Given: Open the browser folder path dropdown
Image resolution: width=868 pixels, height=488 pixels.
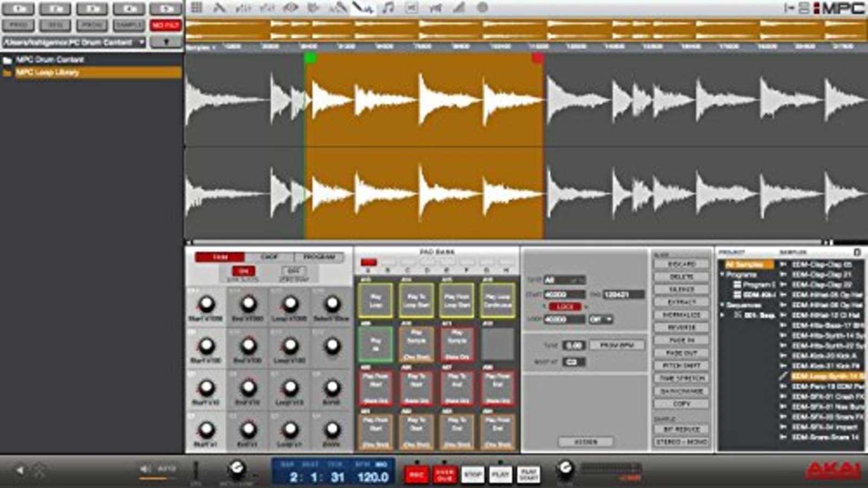Looking at the screenshot, I should [74, 42].
